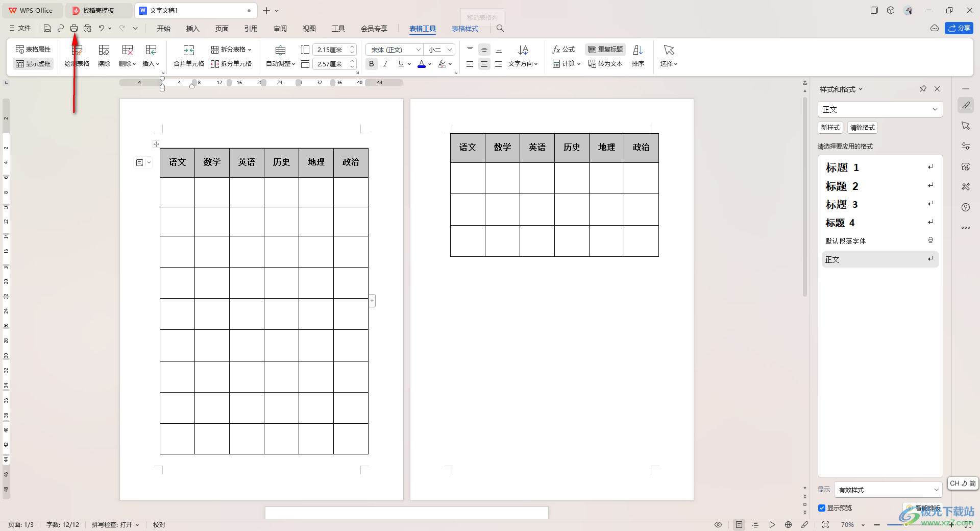980x531 pixels.
Task: Uncheck Show Preview (显示预览) checkbox
Action: click(x=822, y=508)
